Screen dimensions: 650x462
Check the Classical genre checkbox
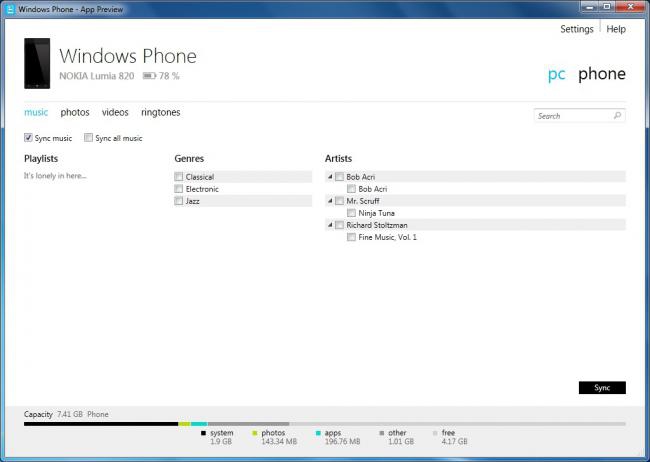click(179, 177)
